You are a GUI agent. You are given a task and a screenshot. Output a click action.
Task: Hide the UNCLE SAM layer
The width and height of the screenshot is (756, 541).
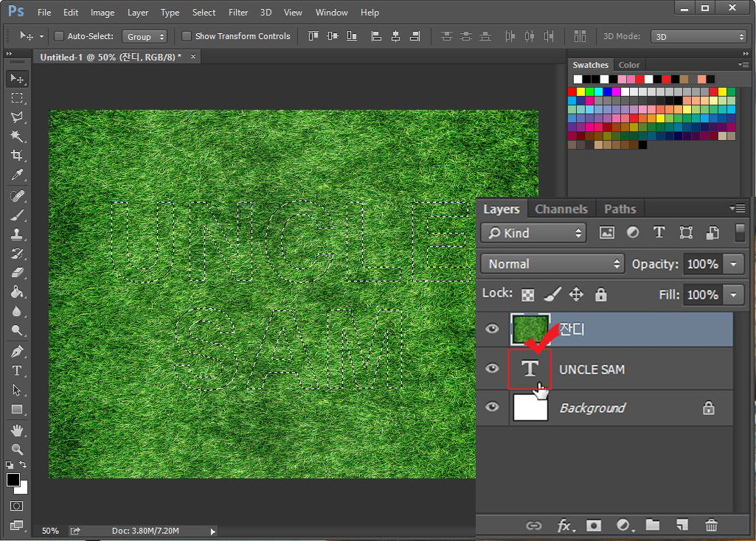[x=492, y=368]
